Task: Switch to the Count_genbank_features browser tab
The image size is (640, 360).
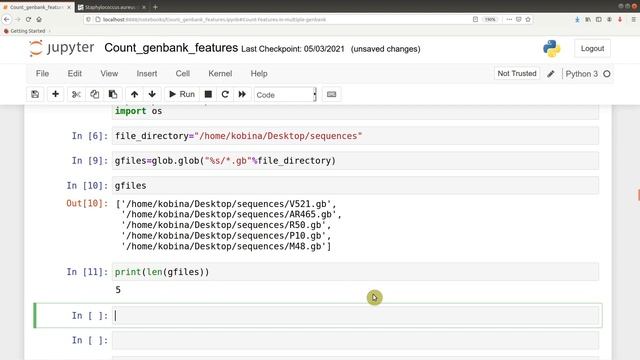Action: click(x=36, y=7)
